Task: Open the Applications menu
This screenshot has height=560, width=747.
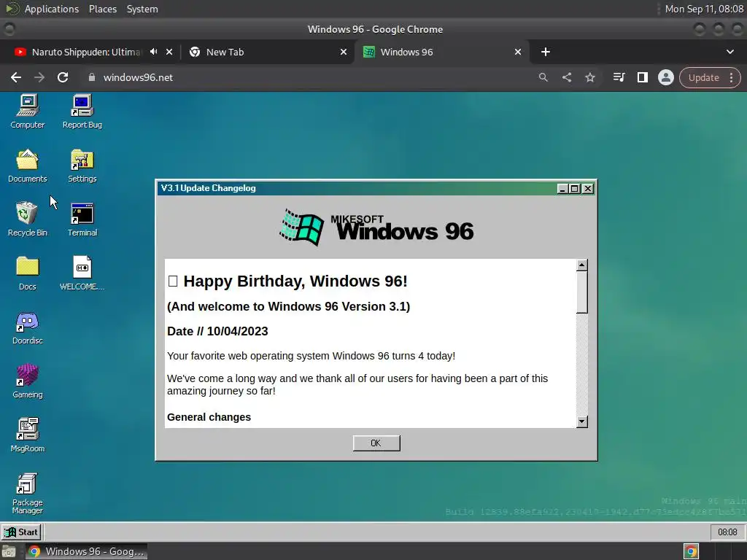Action: [52, 9]
